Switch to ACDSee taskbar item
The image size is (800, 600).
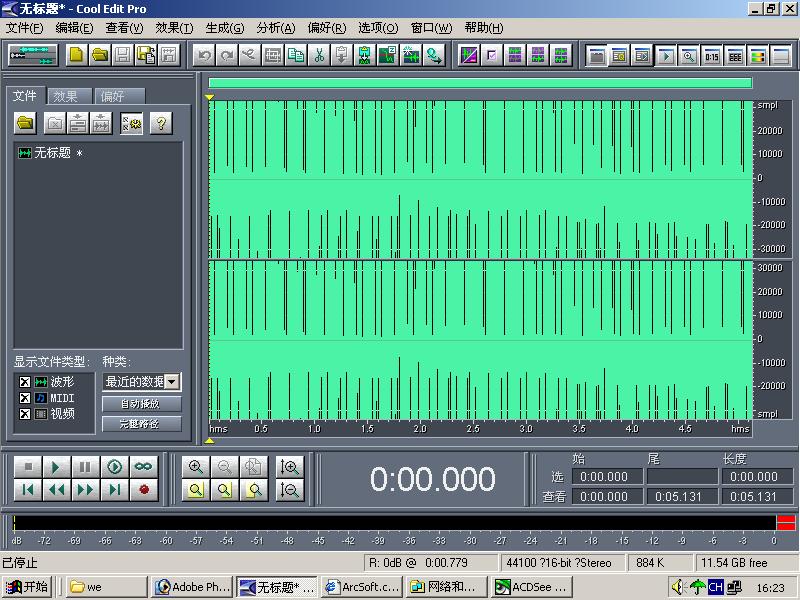click(x=532, y=587)
